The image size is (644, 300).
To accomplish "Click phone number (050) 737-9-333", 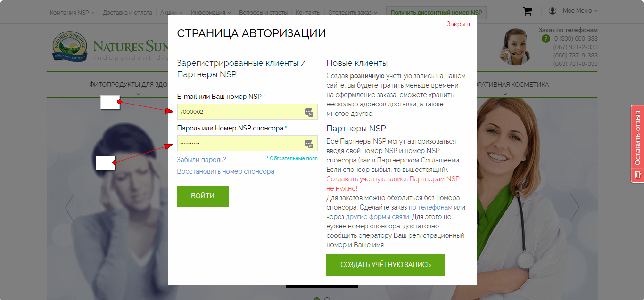I will pyautogui.click(x=576, y=56).
